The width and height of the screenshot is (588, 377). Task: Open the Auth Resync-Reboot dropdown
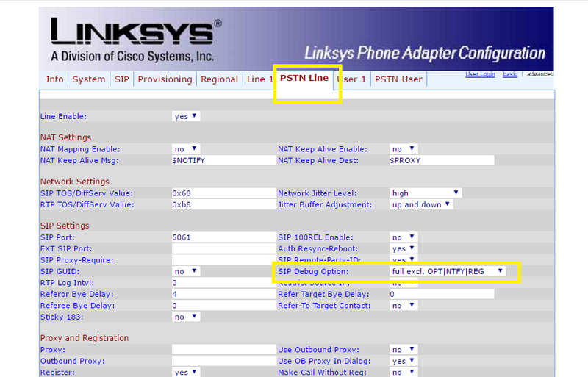pos(404,248)
